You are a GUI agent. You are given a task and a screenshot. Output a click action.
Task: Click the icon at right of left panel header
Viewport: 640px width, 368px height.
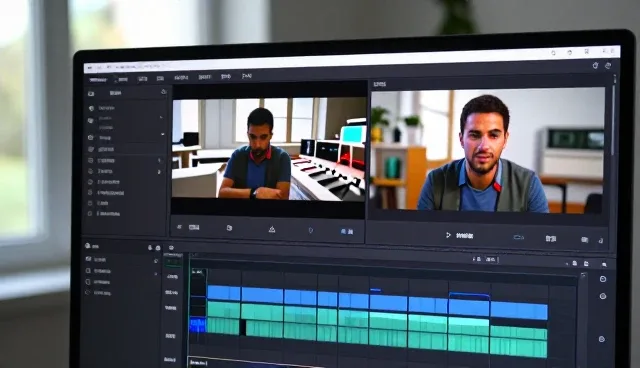[163, 92]
